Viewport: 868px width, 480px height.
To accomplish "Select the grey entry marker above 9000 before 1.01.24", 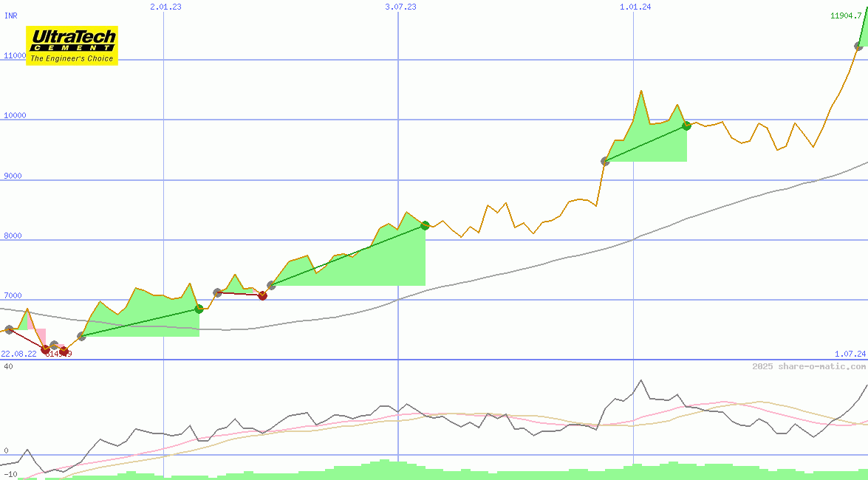I will click(x=605, y=162).
